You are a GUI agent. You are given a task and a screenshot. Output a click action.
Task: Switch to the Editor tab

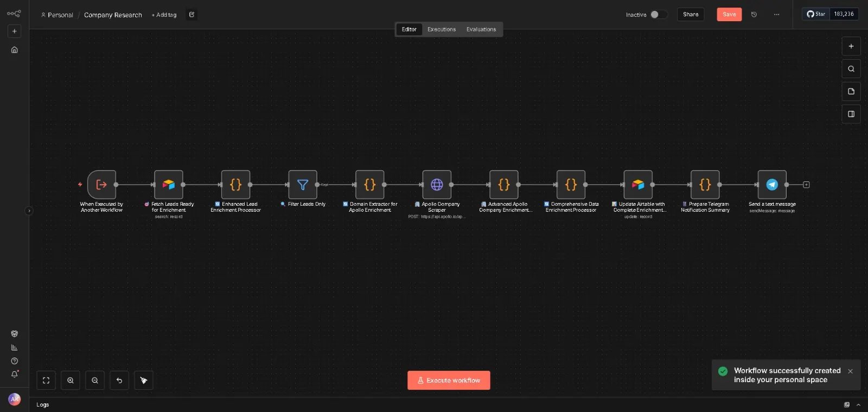pos(409,29)
